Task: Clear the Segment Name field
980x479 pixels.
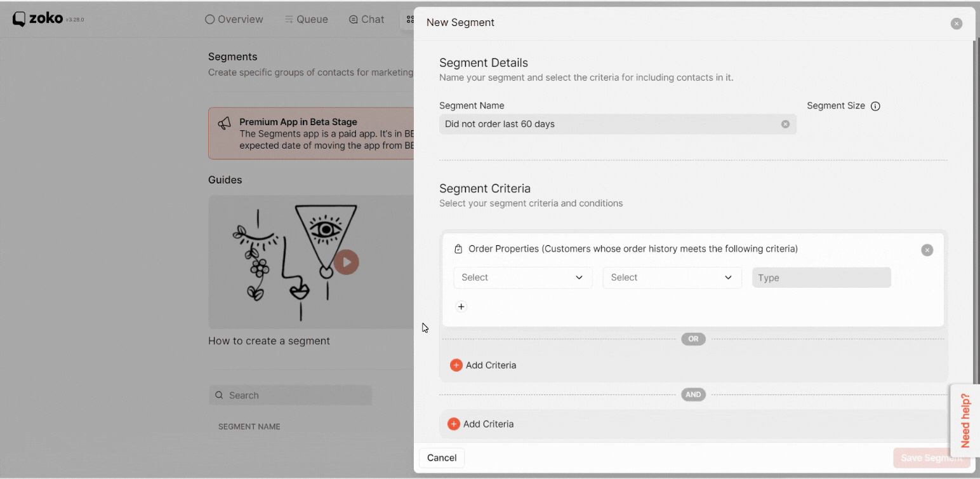Action: coord(785,124)
